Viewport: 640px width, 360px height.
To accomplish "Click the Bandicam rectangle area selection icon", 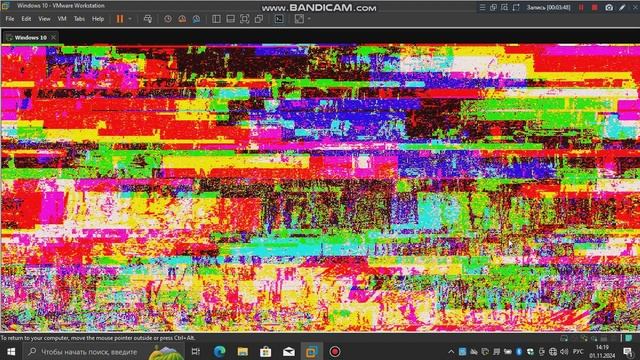I will coord(516,7).
